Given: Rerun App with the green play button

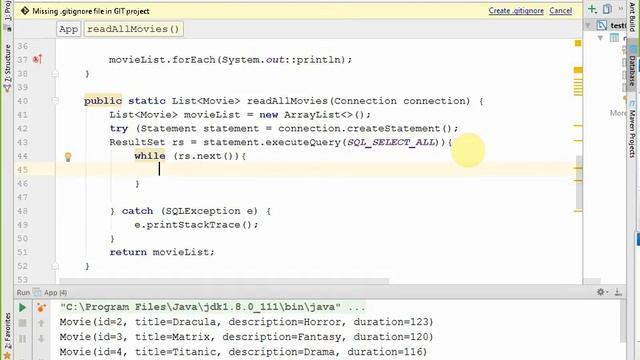Looking at the screenshot, I should pyautogui.click(x=22, y=307).
